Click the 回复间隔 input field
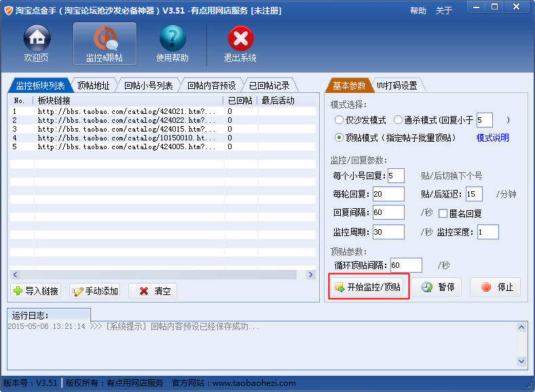Viewport: 535px width, 392px height. 388,212
